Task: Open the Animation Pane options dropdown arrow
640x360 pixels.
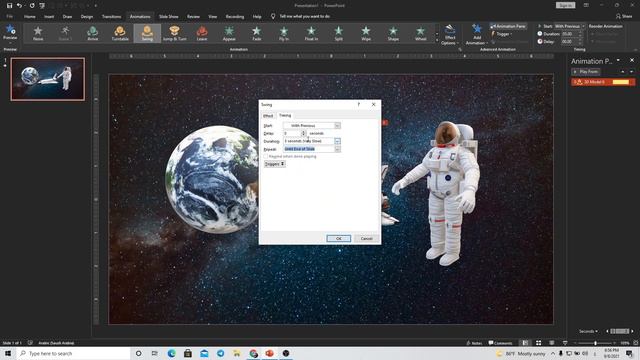Action: (618, 60)
